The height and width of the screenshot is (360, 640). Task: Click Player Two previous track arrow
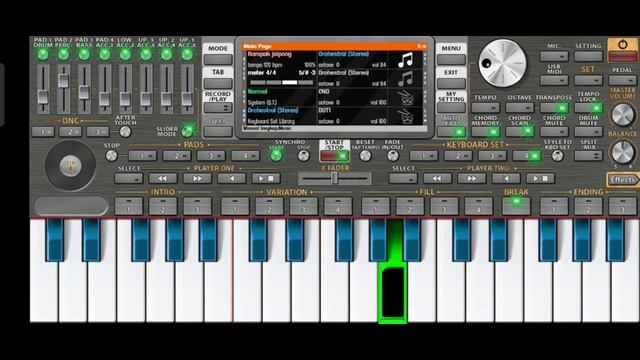pyautogui.click(x=506, y=178)
